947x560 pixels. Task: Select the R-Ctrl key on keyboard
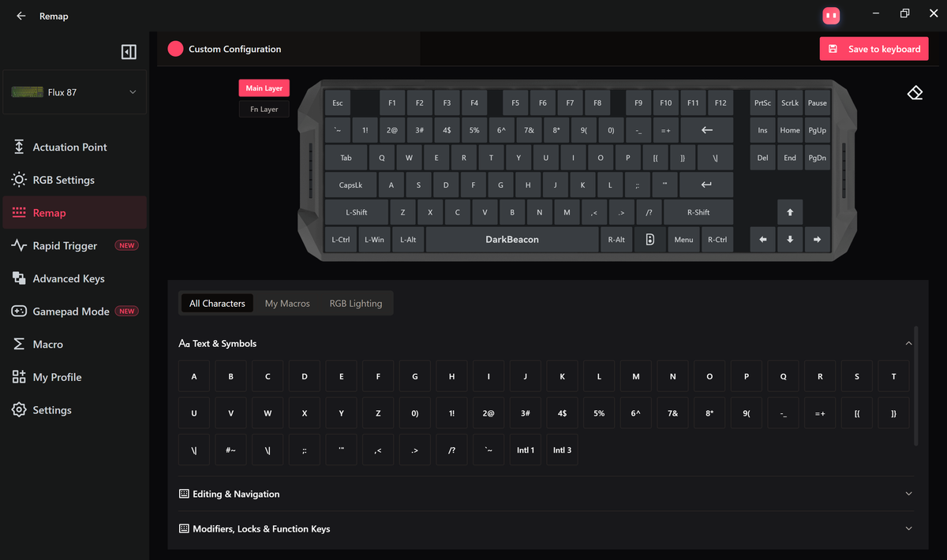tap(717, 240)
